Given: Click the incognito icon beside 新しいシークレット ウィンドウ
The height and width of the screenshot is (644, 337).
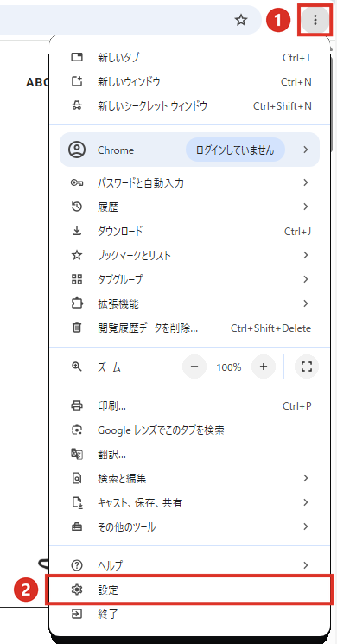Looking at the screenshot, I should pos(77,106).
